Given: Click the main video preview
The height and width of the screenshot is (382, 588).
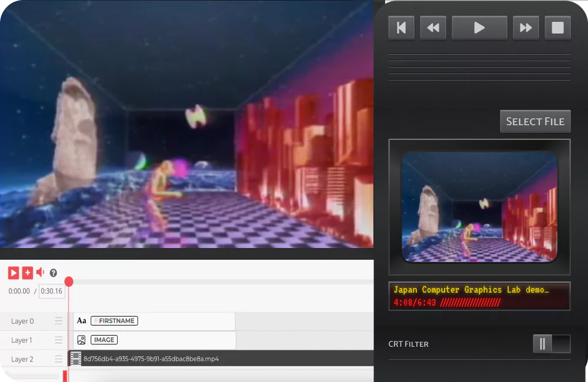Looking at the screenshot, I should coord(187,124).
